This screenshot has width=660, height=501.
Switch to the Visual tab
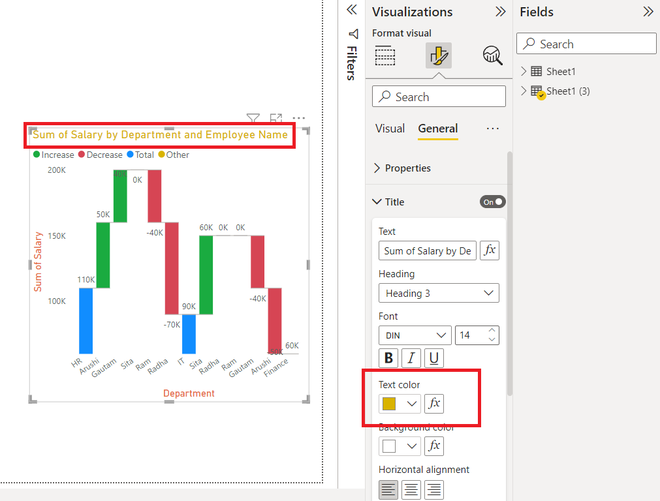390,128
